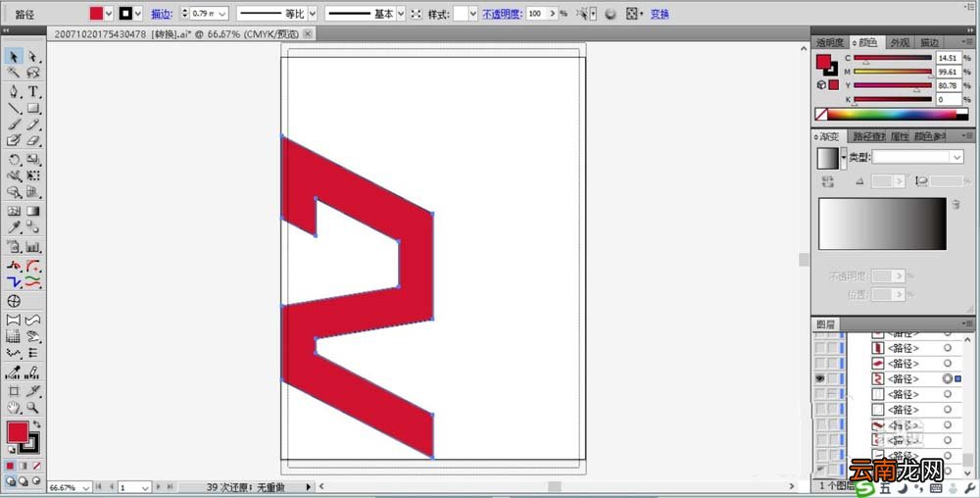Open the artboard number dropdown
Image resolution: width=980 pixels, height=498 pixels.
click(x=145, y=487)
